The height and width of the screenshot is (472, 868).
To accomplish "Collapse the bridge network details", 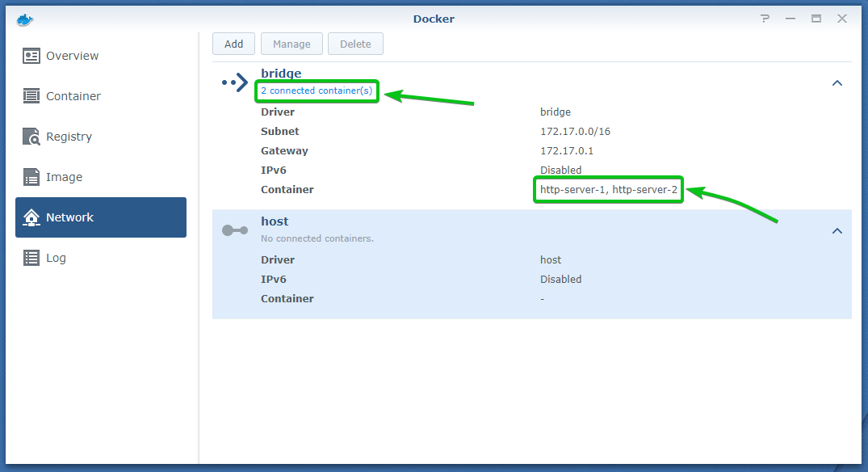I will 837,83.
